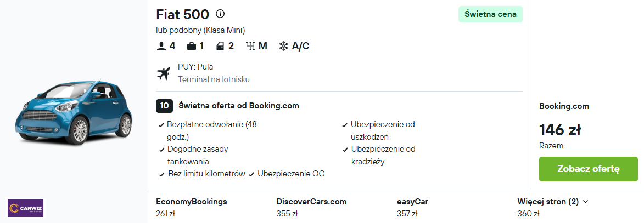Screen dimensions: 644x223
Task: Click the Zobacz ofertę button
Action: tap(588, 169)
